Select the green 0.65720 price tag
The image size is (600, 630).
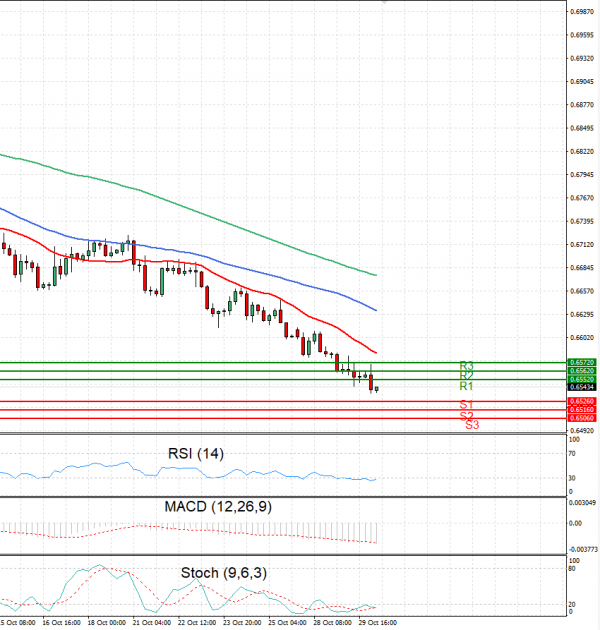pos(581,362)
